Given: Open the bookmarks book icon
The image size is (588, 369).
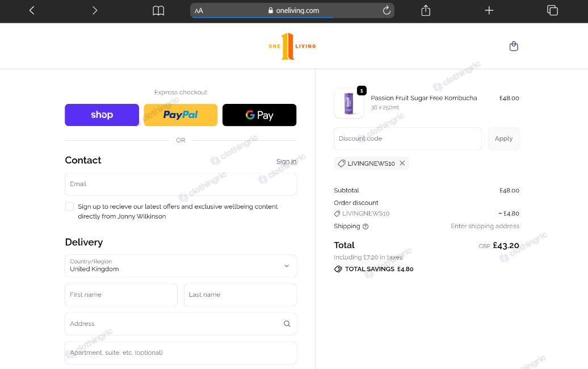Looking at the screenshot, I should 158,10.
